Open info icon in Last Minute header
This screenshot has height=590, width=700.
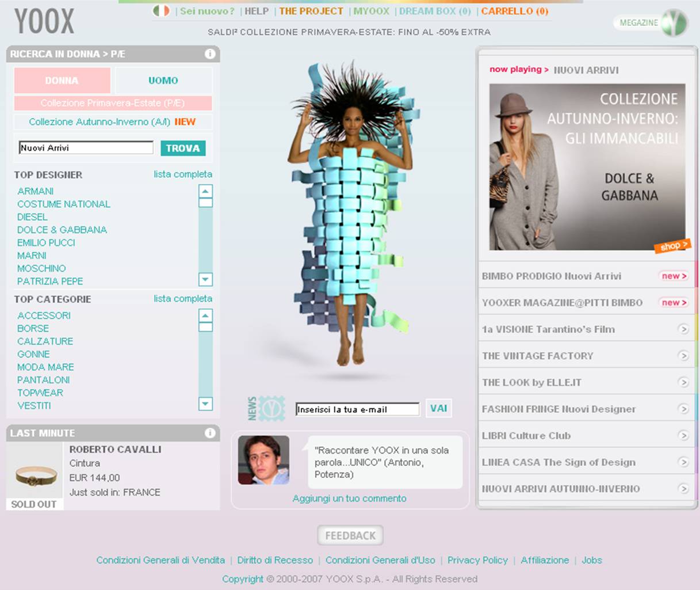coord(210,433)
